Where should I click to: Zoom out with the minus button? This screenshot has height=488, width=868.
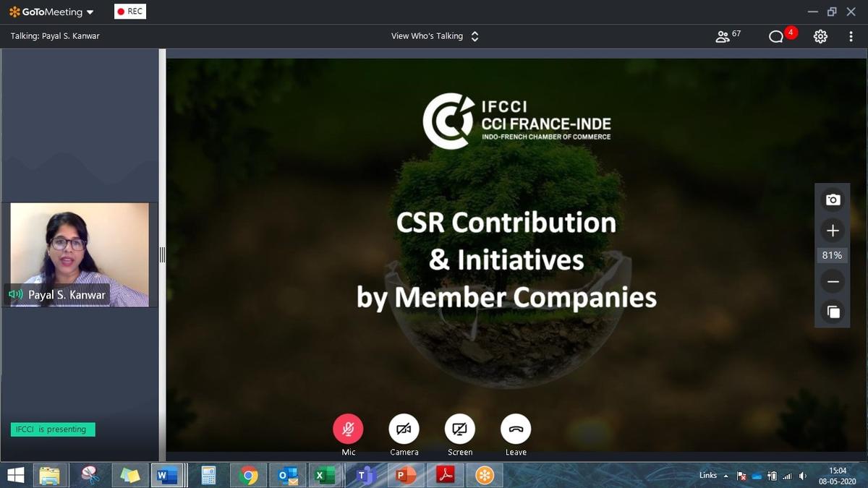pyautogui.click(x=833, y=282)
